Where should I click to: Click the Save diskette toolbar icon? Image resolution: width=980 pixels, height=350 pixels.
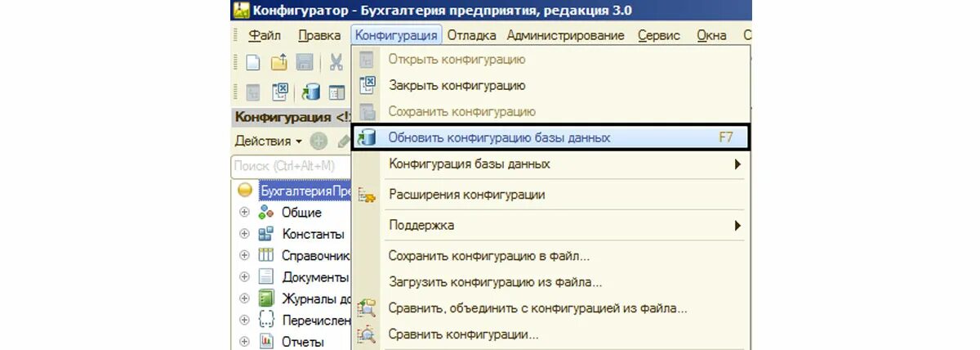click(305, 62)
